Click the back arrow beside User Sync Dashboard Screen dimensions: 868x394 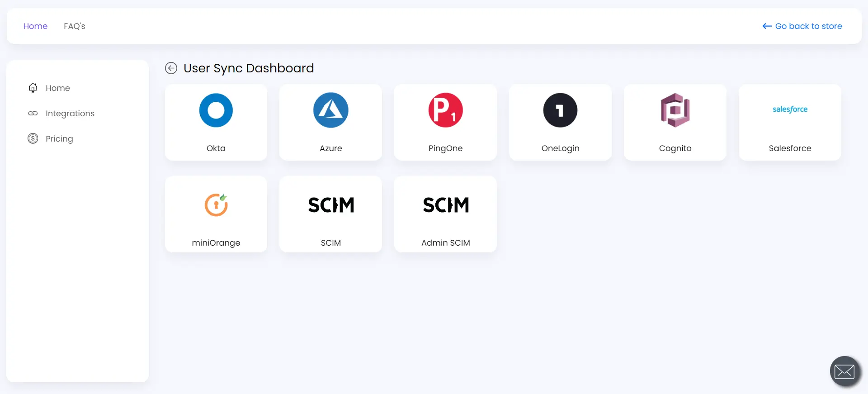click(x=171, y=68)
